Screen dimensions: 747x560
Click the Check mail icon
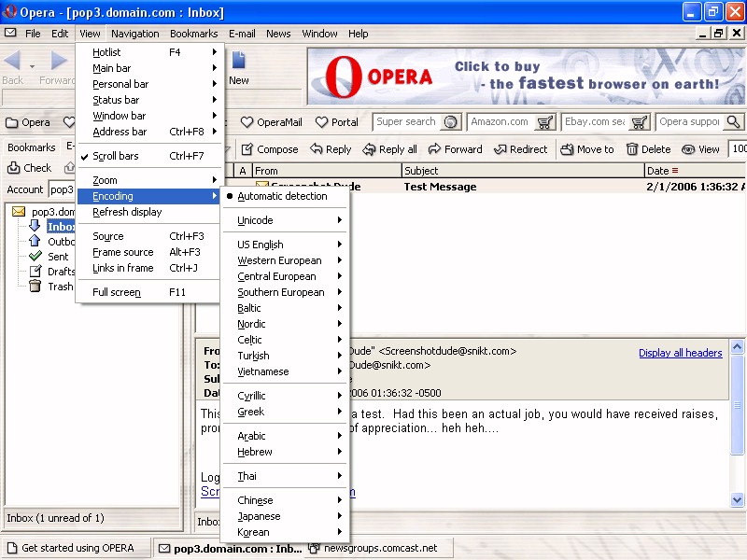13,168
